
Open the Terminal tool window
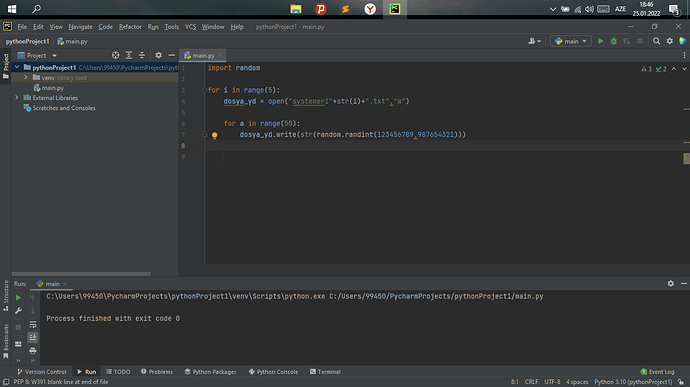click(x=325, y=372)
